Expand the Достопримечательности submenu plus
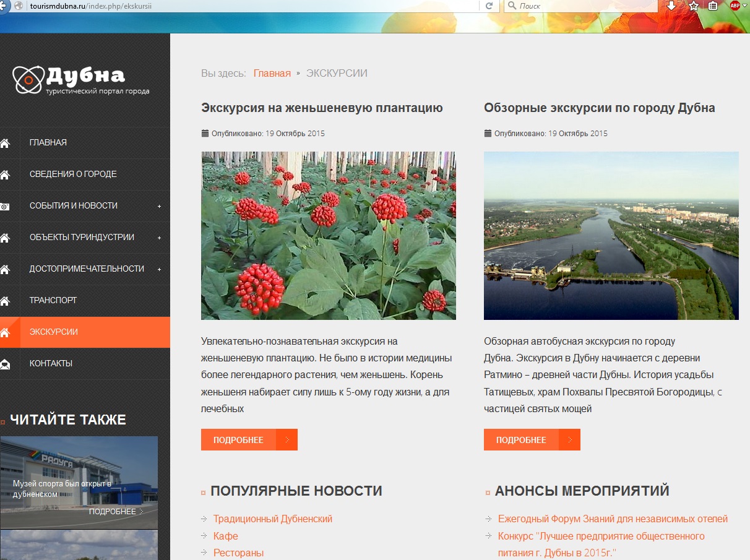Image resolution: width=750 pixels, height=560 pixels. 159,269
